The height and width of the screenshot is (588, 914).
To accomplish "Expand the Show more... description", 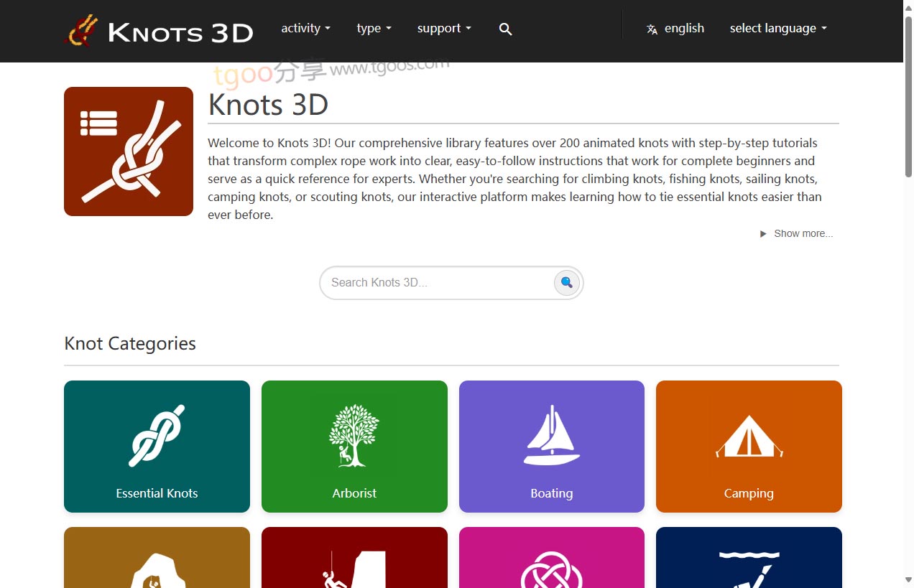I will pyautogui.click(x=796, y=233).
